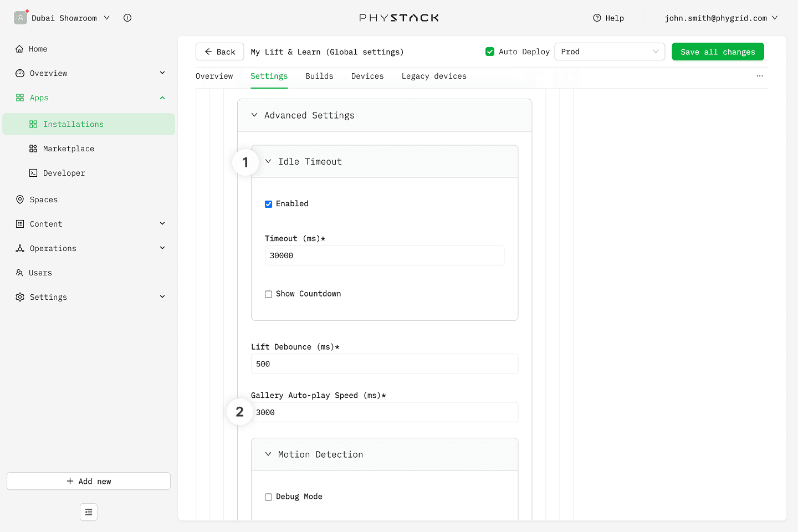Expand the Settings sidebar chevron
798x532 pixels.
click(162, 296)
